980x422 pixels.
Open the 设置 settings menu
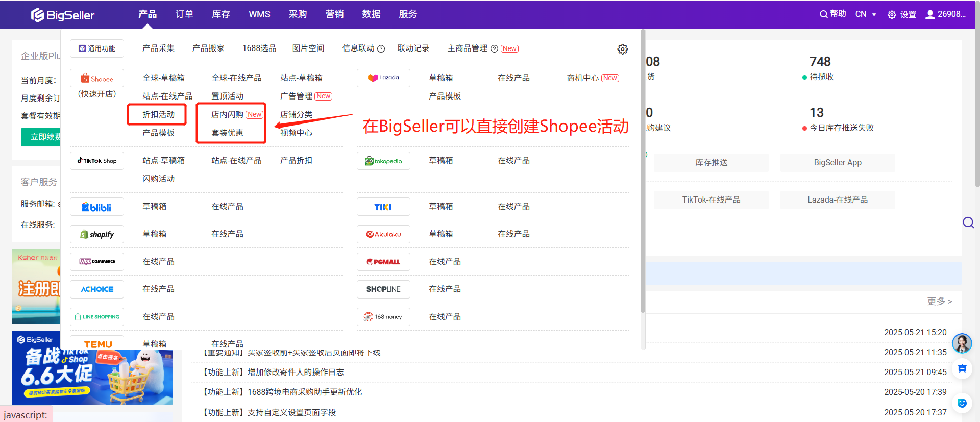[902, 14]
